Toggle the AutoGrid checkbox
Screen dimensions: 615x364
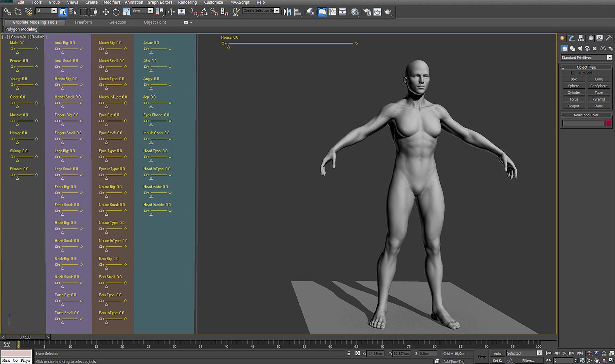(x=573, y=73)
